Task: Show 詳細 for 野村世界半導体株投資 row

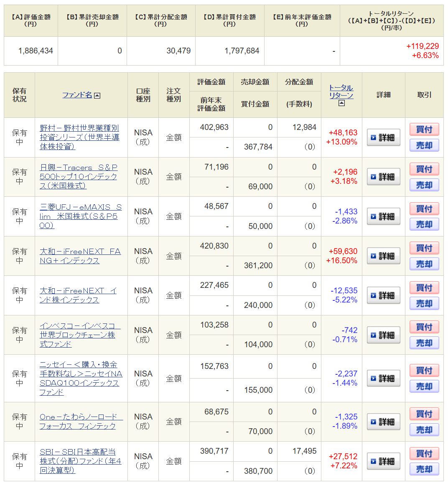Action: (x=384, y=137)
